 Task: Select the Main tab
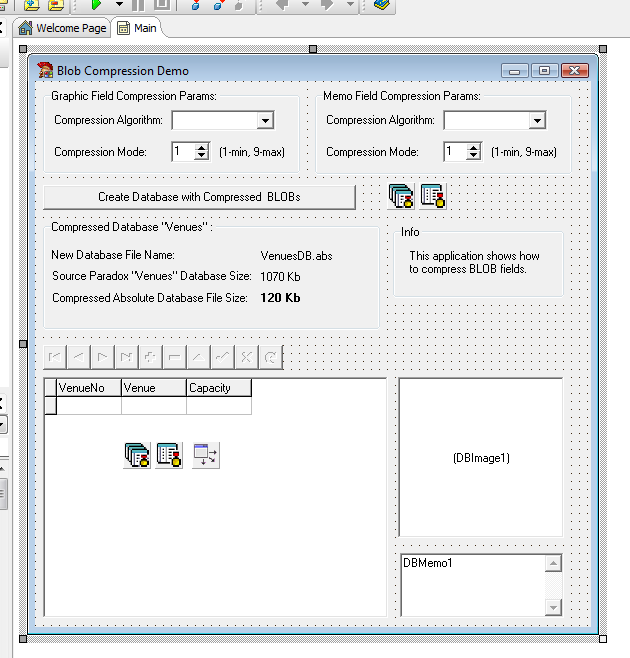click(138, 28)
